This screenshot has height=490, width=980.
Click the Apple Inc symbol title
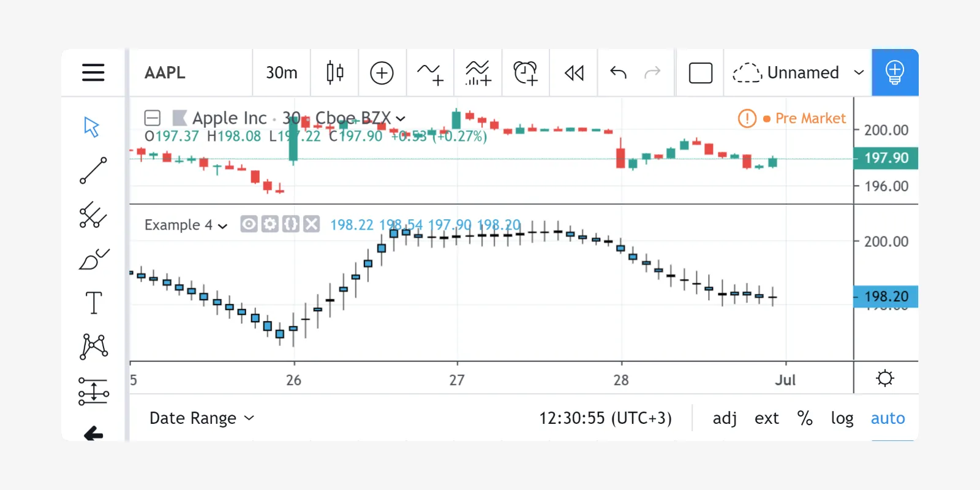[x=230, y=118]
